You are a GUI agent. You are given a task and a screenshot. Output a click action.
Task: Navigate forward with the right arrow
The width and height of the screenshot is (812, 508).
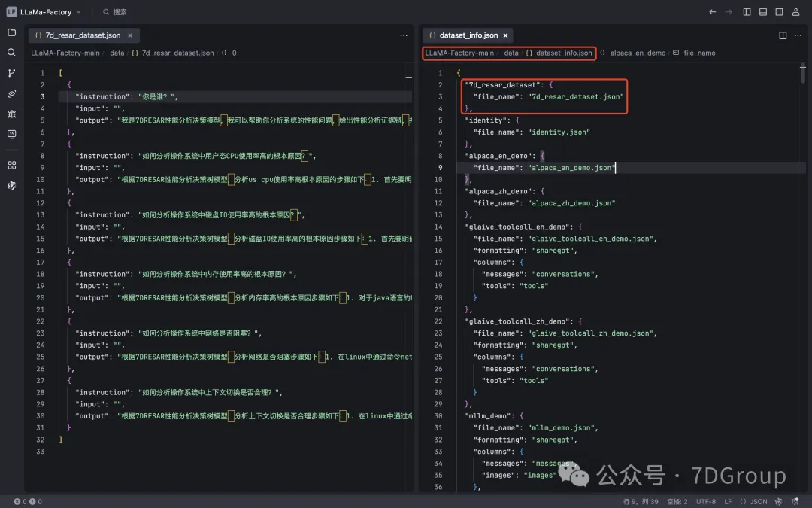point(729,11)
